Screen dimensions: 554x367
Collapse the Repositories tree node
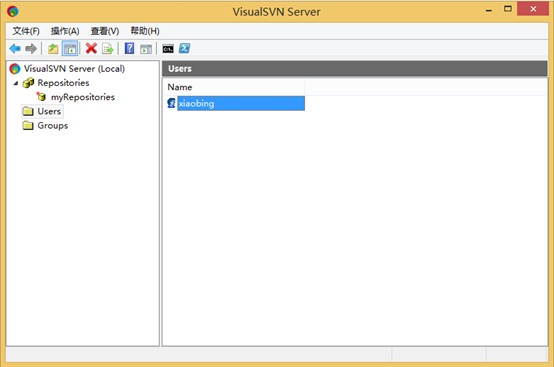(x=16, y=83)
